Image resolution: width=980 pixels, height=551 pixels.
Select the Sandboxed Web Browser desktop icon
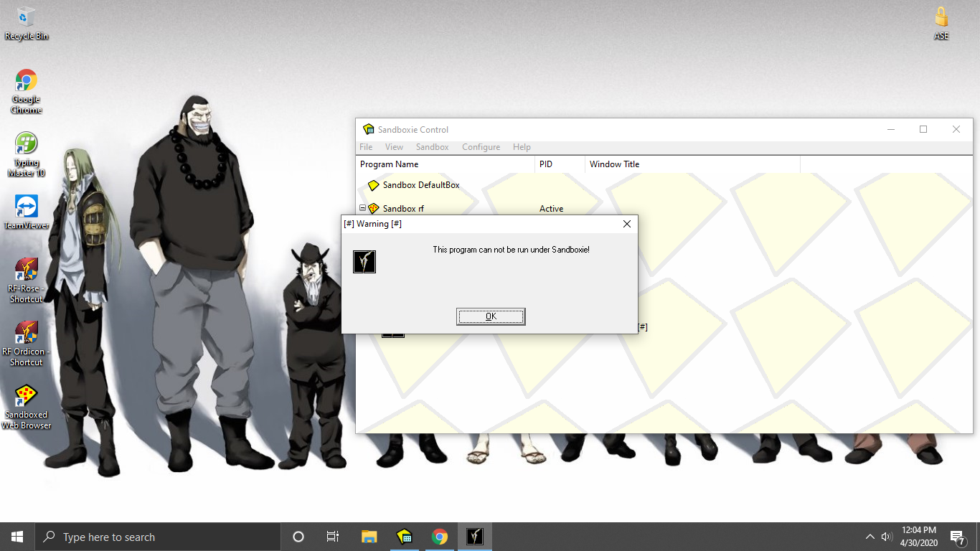coord(27,407)
